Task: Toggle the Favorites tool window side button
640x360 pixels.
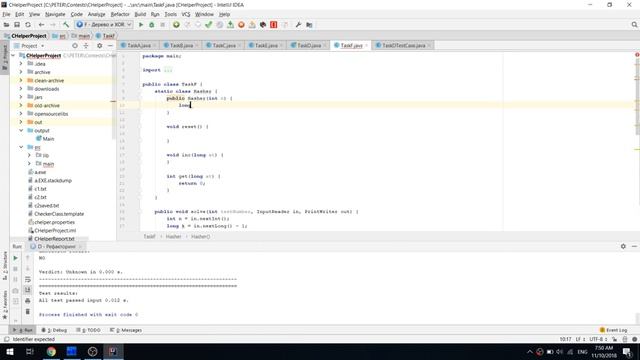Action: tap(5, 305)
